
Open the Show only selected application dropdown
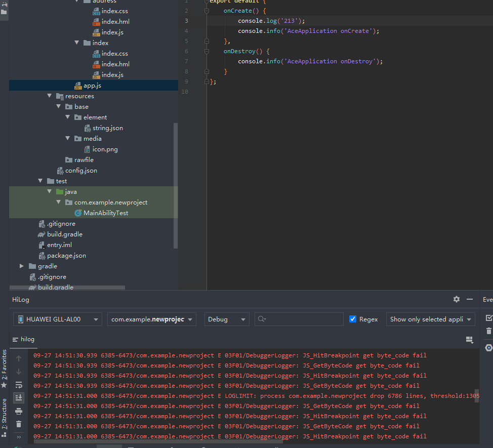point(430,319)
